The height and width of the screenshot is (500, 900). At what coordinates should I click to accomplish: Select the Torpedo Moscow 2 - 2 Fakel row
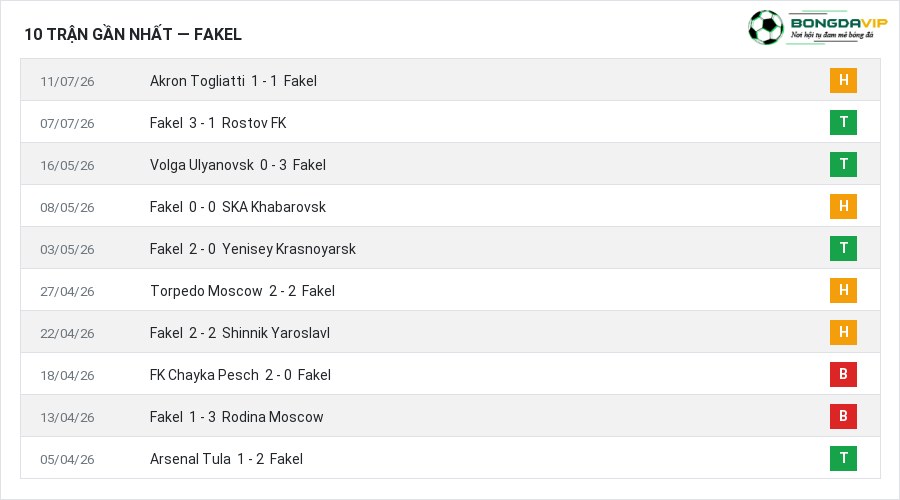(450, 290)
